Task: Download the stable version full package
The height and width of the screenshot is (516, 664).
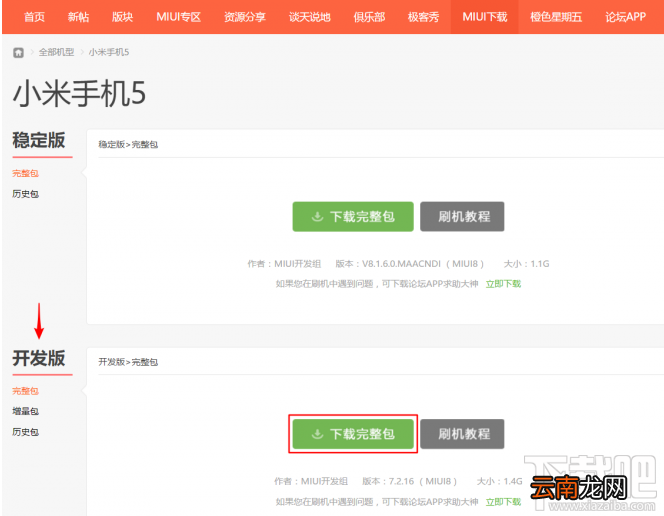Action: point(353,217)
